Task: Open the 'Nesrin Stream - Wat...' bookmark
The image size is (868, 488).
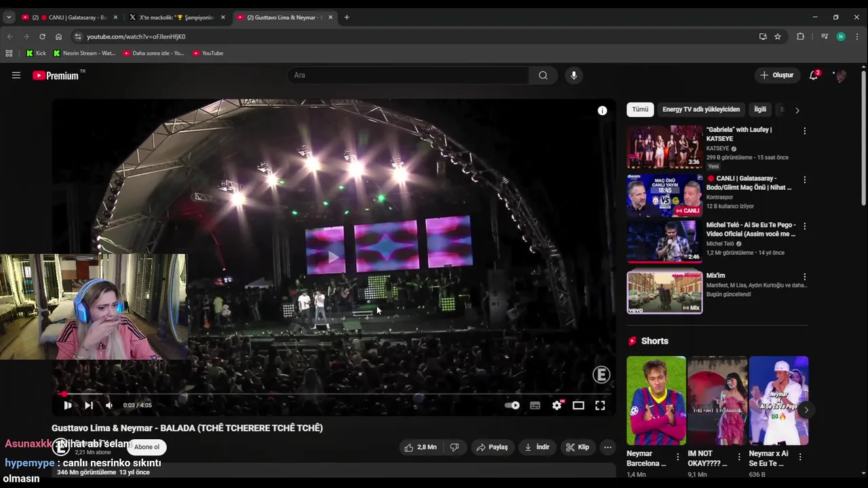Action: [85, 53]
